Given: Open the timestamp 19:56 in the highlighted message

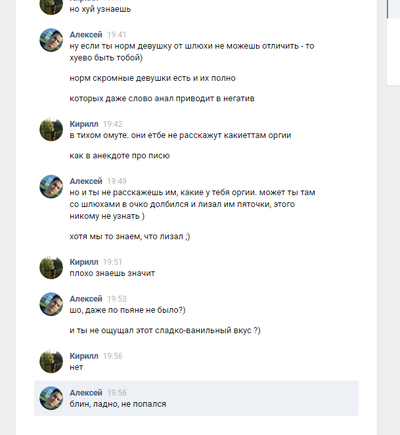Looking at the screenshot, I should coord(117,393).
